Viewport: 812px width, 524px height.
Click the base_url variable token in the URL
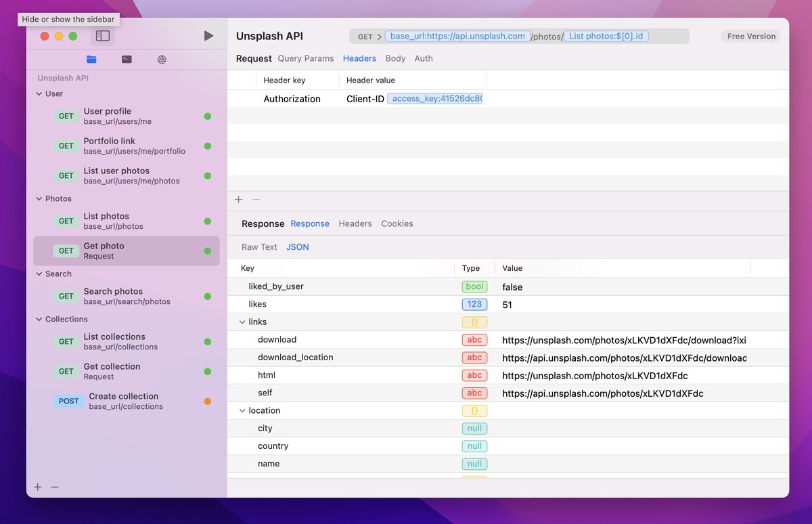point(458,37)
